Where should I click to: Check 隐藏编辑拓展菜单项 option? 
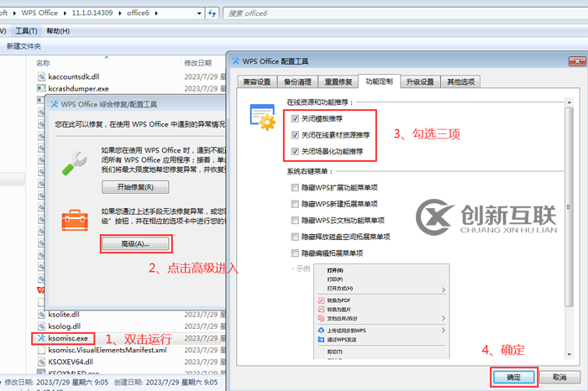pos(295,253)
